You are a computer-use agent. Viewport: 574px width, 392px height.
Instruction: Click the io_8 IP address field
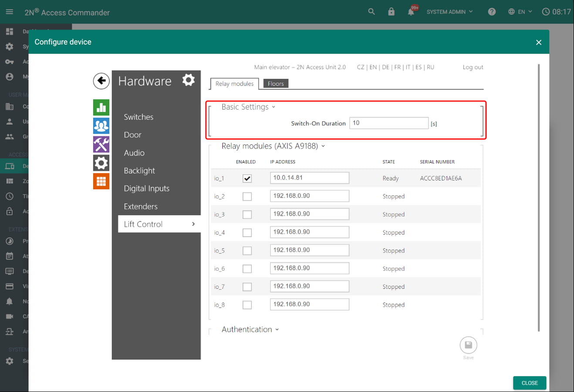[x=310, y=304]
